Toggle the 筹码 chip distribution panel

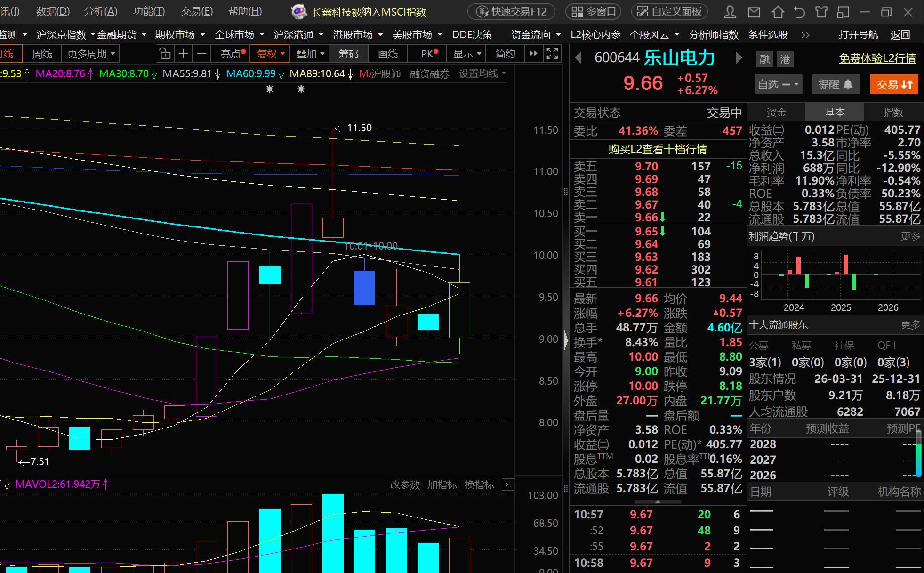[x=348, y=54]
